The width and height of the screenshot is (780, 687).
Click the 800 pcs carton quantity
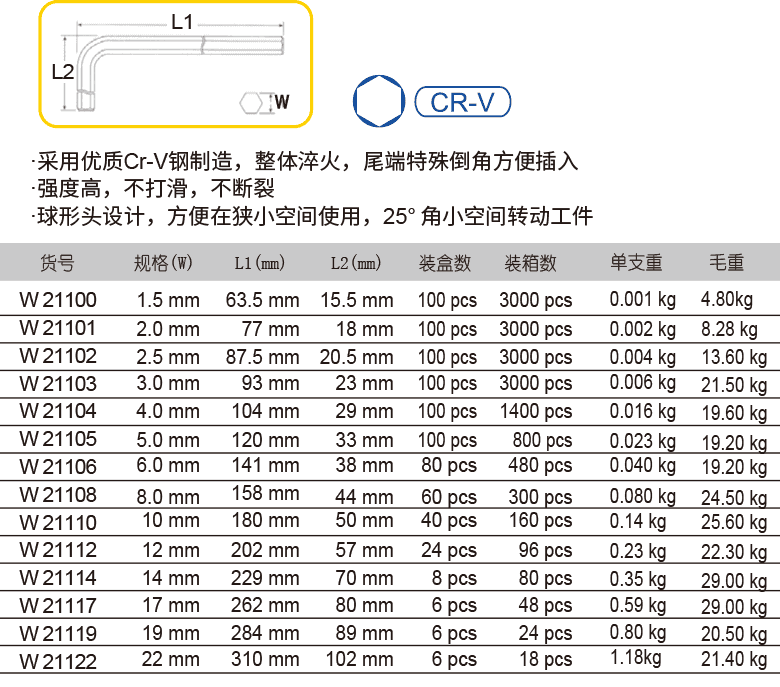[x=543, y=440]
